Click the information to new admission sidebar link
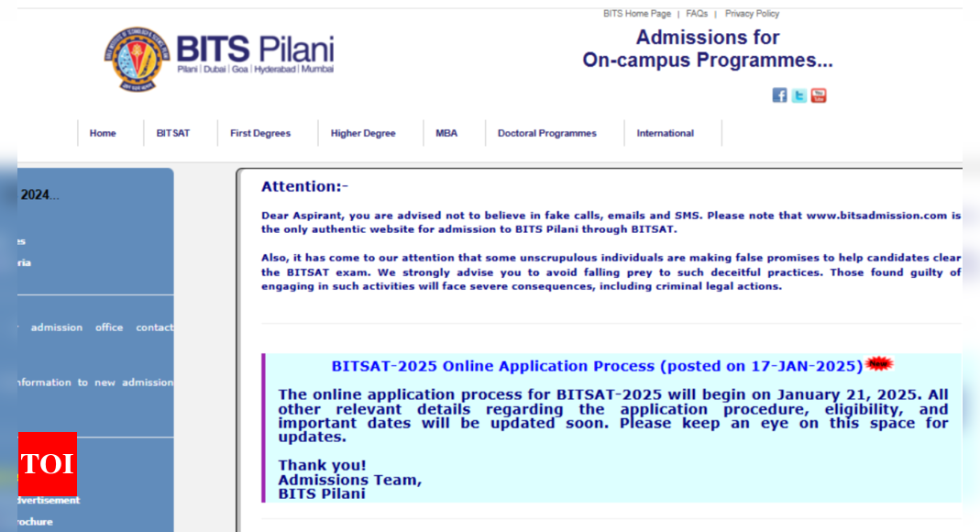Viewport: 980px width, 532px height. click(95, 382)
